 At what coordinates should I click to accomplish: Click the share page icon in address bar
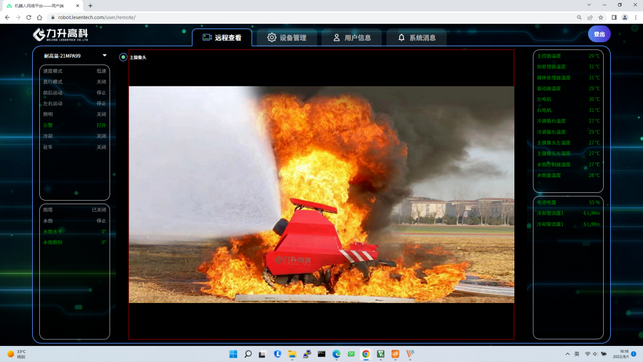coord(590,17)
